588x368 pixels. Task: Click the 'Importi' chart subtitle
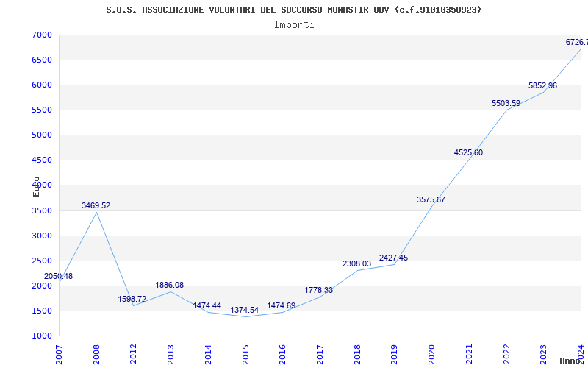294,25
